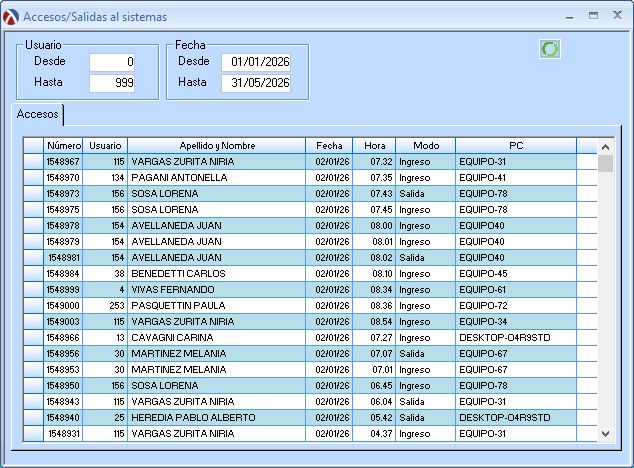Click the scrollbar down arrow
634x468 pixels.
point(605,434)
